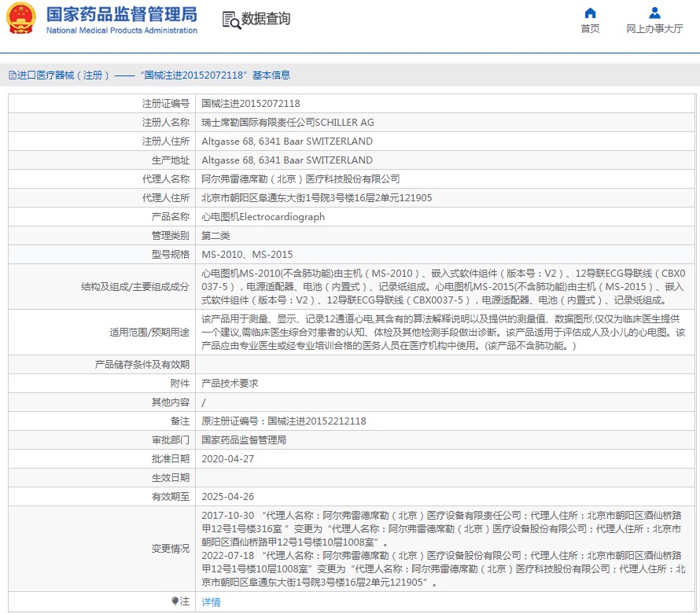Click 网上办事大厅 text link
This screenshot has width=700, height=614.
point(654,28)
